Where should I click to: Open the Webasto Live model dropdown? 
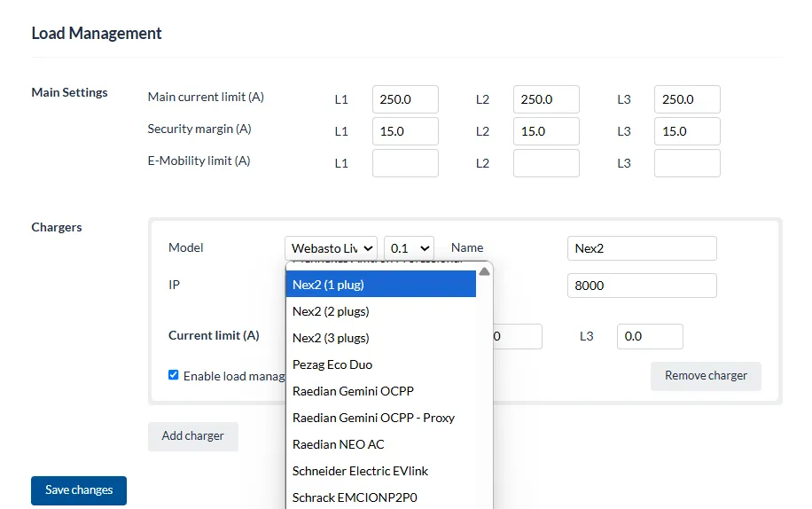(331, 248)
